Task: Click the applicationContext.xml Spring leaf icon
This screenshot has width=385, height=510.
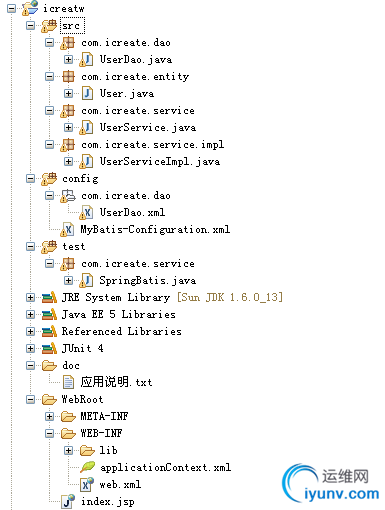Action: [x=87, y=467]
